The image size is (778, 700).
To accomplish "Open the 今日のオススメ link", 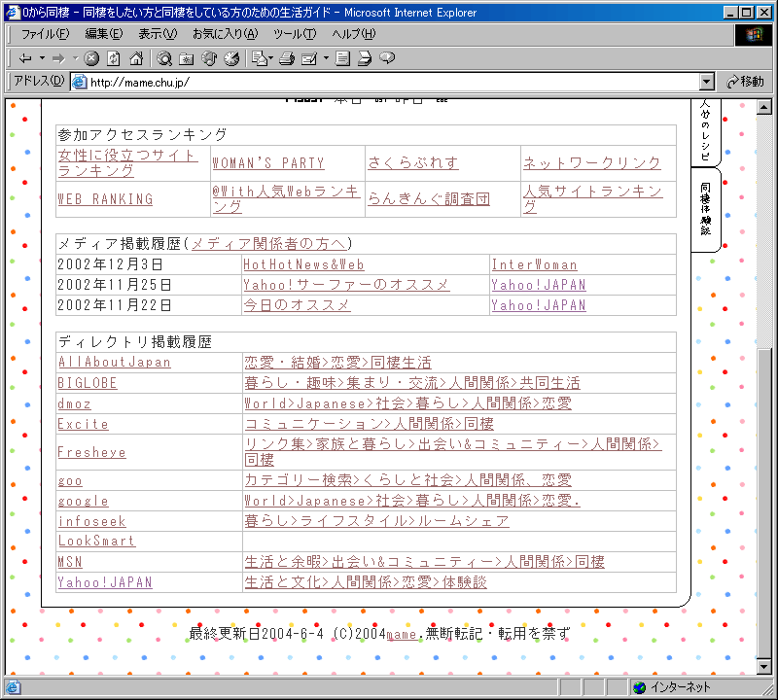I will (x=297, y=305).
